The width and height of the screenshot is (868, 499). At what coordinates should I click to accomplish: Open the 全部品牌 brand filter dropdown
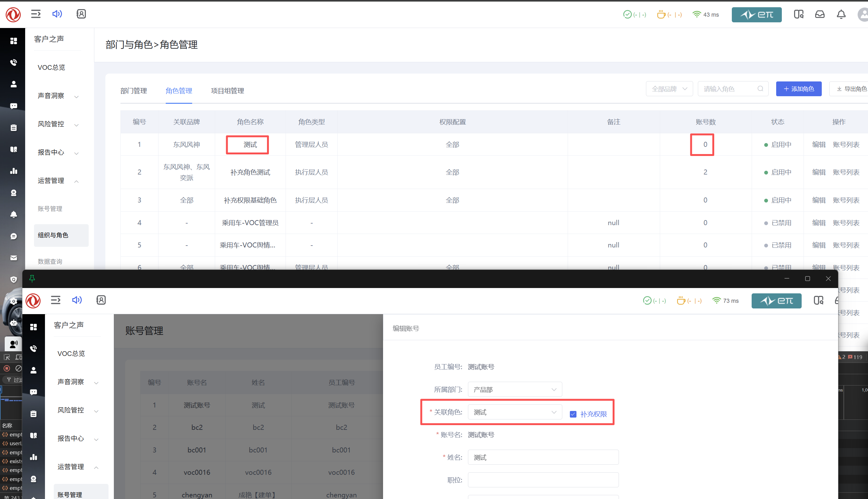click(669, 89)
